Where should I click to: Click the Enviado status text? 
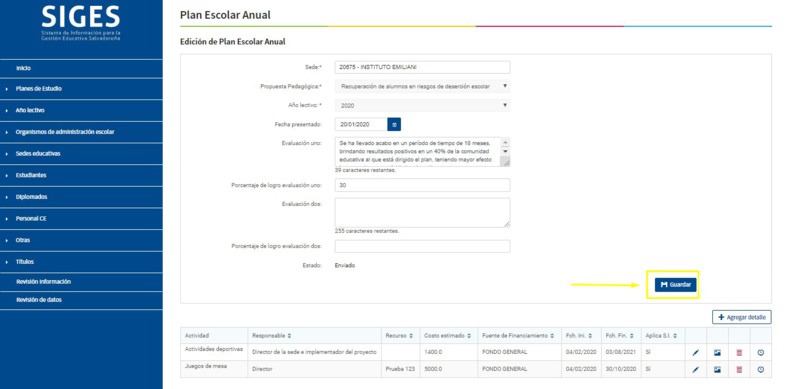pos(345,265)
